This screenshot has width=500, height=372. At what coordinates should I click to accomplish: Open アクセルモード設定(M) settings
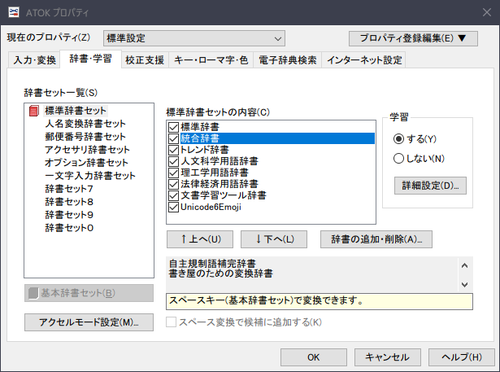(x=89, y=322)
